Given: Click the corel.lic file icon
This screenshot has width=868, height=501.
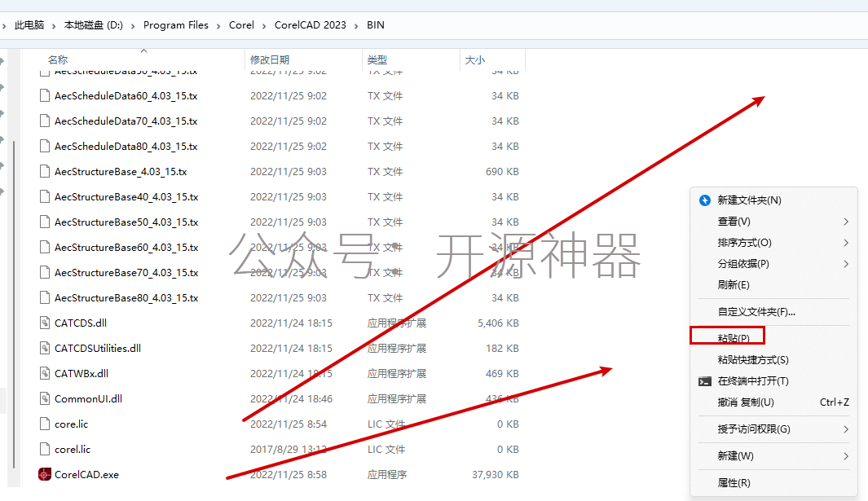Looking at the screenshot, I should point(44,450).
